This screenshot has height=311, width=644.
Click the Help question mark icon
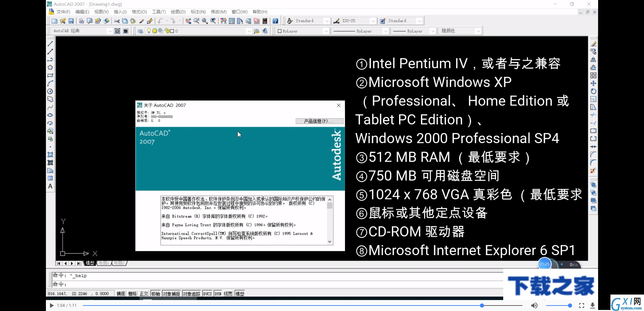275,21
